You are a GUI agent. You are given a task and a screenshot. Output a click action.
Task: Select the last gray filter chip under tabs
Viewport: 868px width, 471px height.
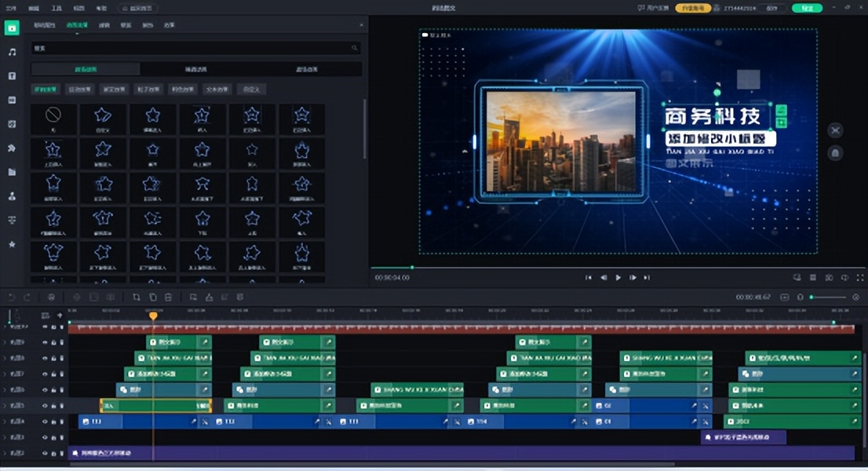(x=251, y=89)
